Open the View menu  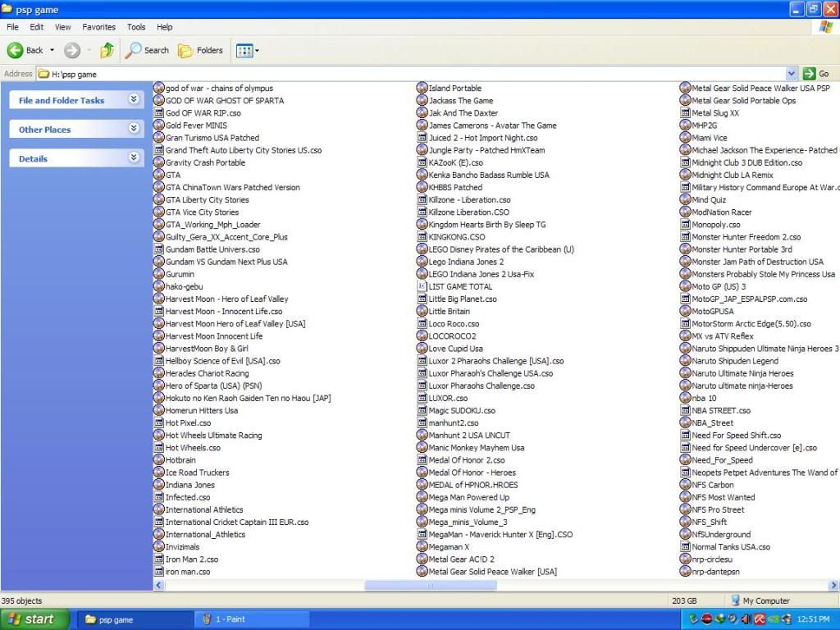62,27
